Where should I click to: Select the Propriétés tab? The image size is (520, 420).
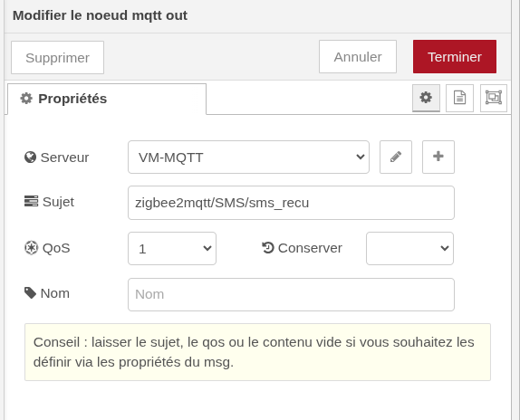[x=107, y=99]
